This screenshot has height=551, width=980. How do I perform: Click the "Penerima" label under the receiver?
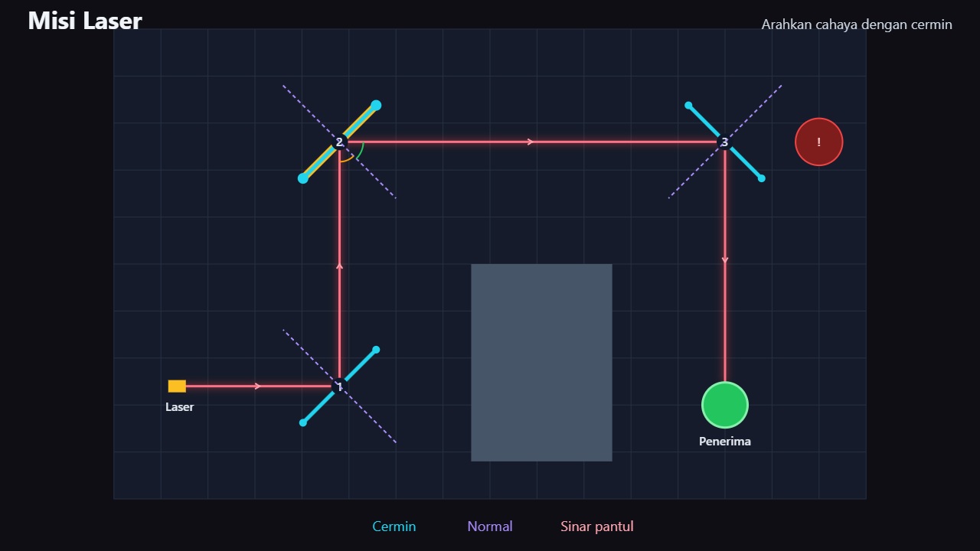(x=725, y=442)
